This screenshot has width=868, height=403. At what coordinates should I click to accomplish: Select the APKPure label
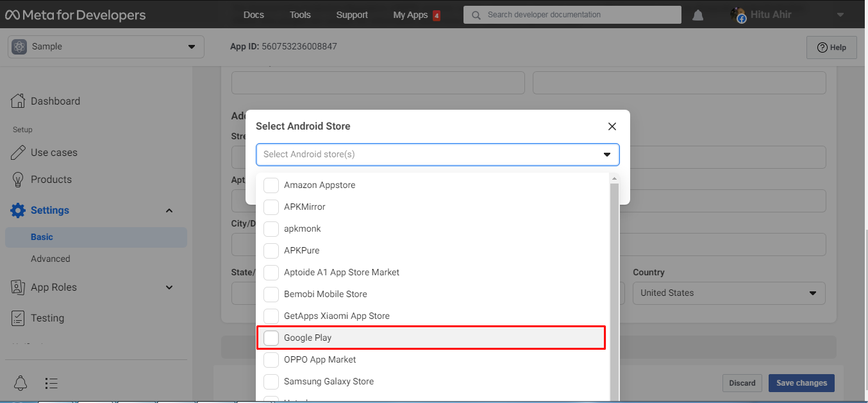pyautogui.click(x=301, y=251)
